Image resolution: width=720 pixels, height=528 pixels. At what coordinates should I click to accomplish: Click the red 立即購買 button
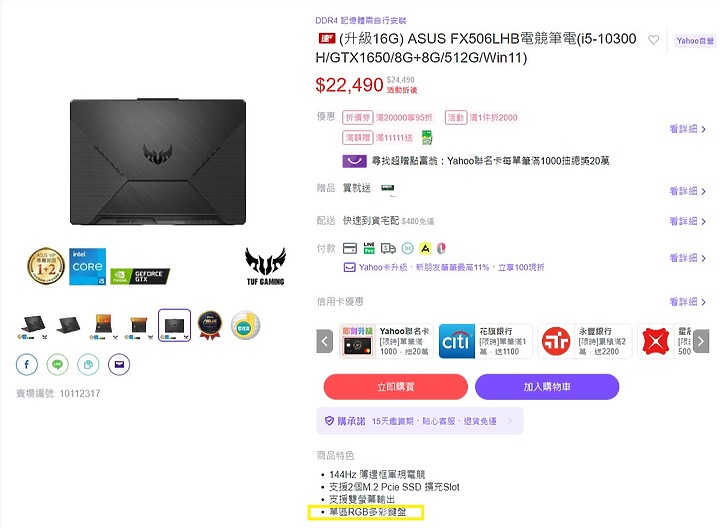coord(395,387)
